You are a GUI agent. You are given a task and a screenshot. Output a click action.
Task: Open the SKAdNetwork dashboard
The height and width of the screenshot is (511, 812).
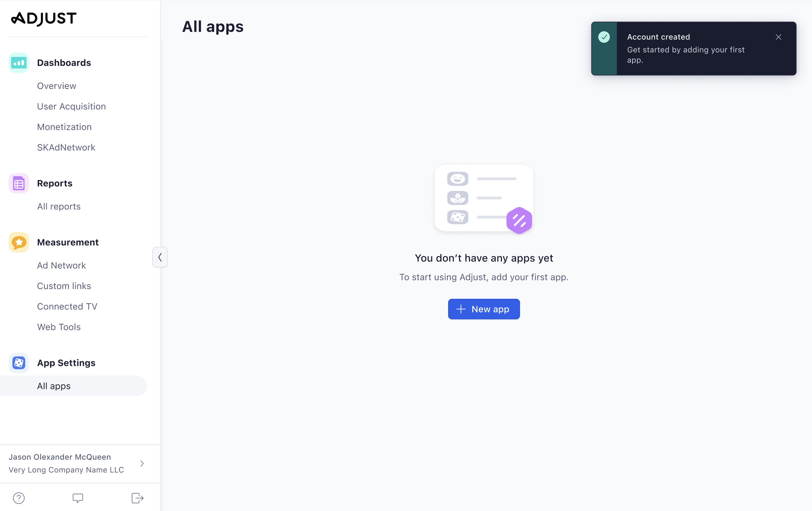pos(66,147)
